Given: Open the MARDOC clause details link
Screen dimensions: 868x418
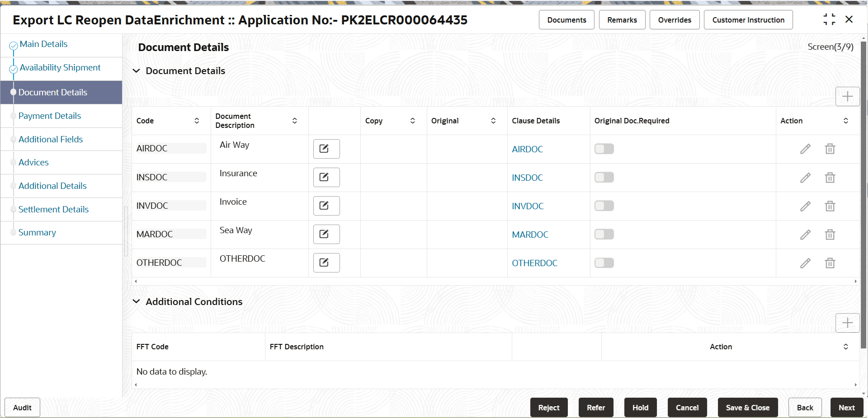Looking at the screenshot, I should 529,235.
